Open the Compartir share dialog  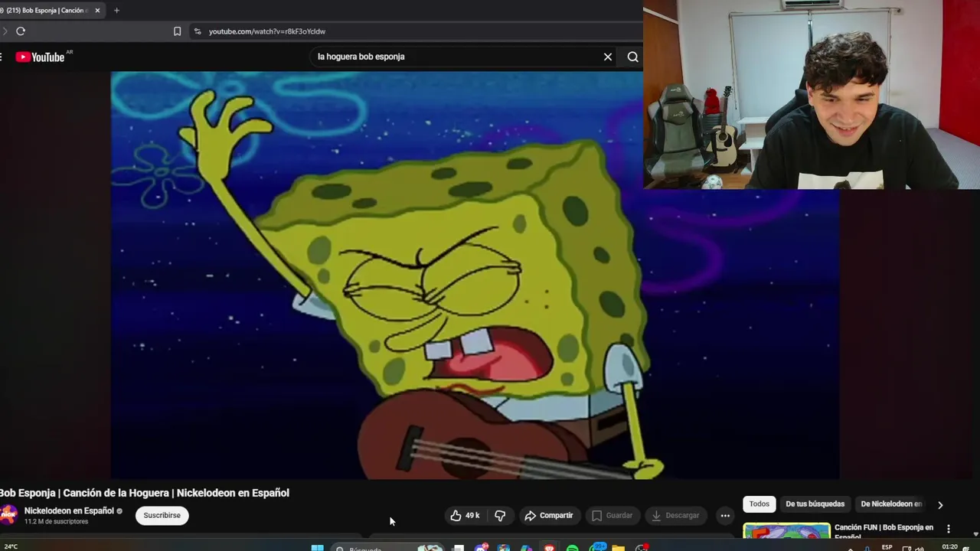[549, 516]
